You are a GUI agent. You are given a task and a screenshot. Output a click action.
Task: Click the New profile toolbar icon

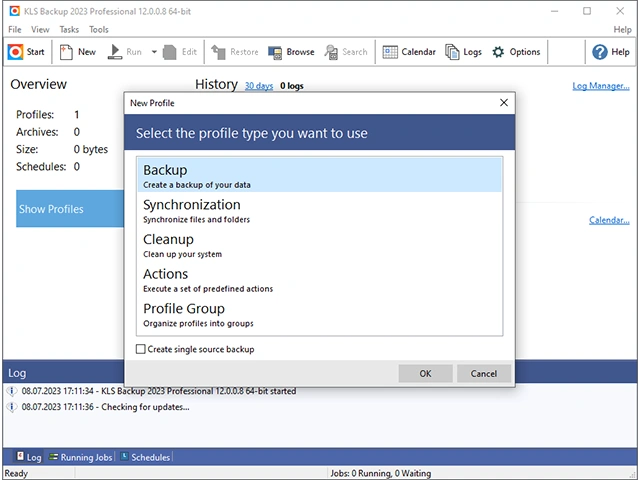[67, 52]
